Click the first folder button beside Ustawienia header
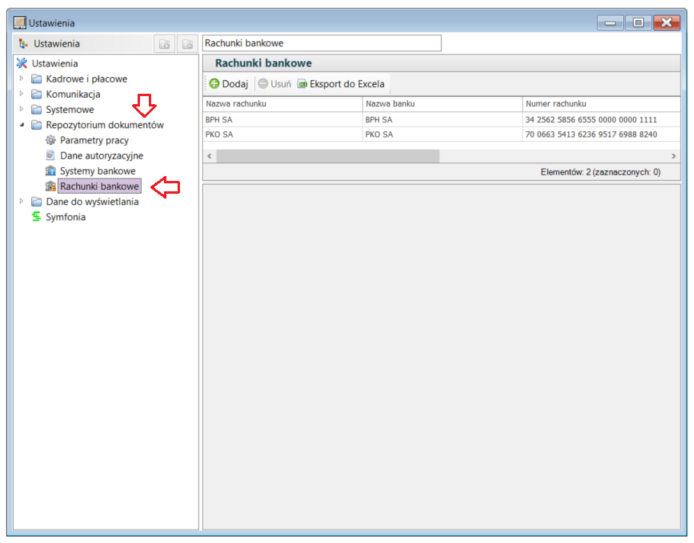694x543 pixels. tap(164, 44)
